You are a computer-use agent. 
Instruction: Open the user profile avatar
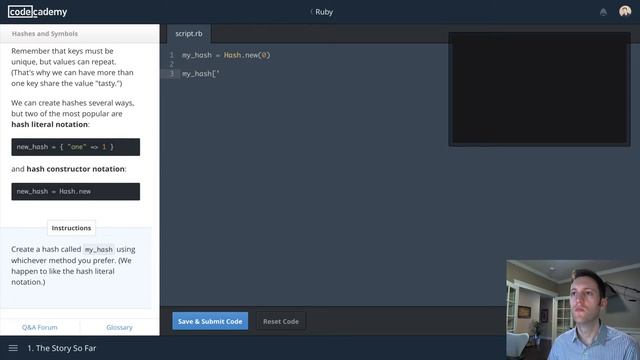625,11
